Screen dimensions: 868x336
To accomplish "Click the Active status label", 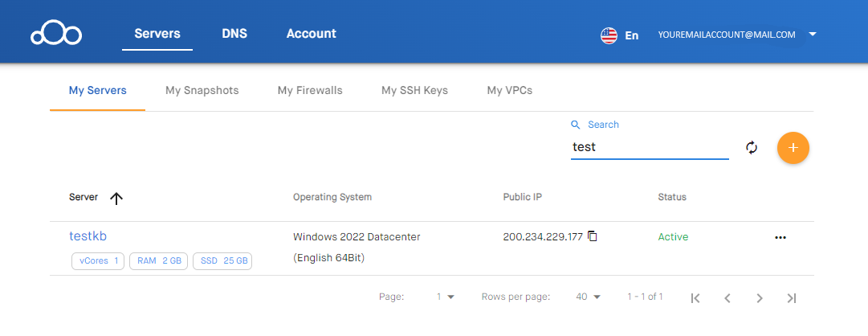I will pos(673,237).
